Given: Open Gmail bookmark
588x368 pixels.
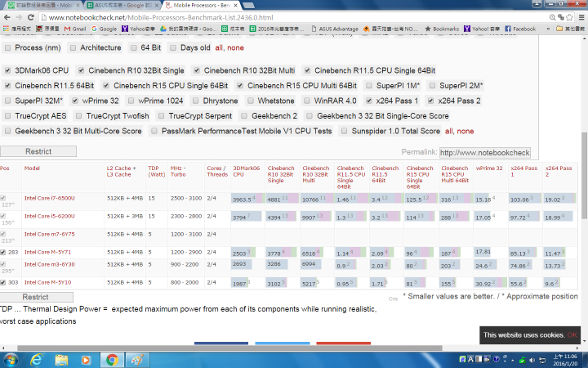Looking at the screenshot, I should tap(75, 29).
